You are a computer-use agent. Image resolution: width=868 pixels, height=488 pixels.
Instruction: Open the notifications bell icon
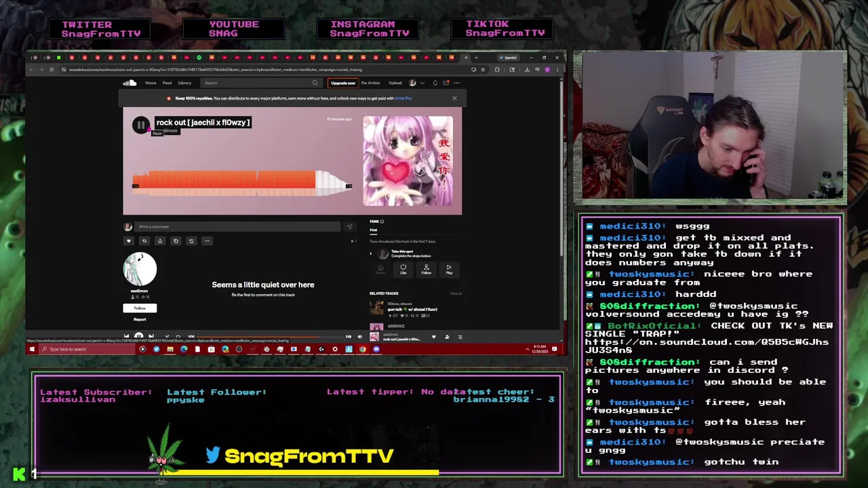(435, 83)
